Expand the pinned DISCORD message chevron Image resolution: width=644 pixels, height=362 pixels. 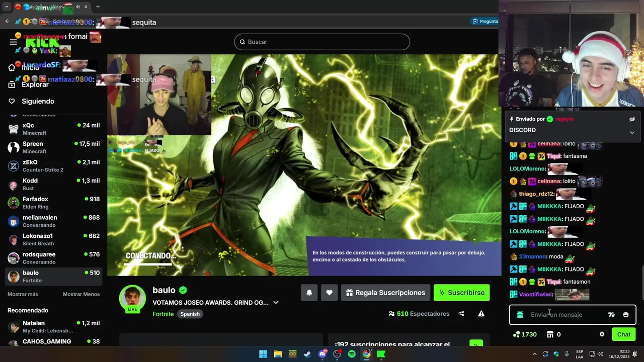(x=632, y=132)
